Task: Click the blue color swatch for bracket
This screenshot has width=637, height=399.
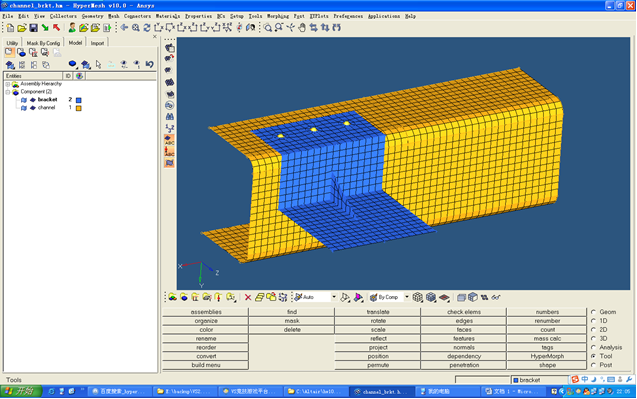Action: click(x=79, y=100)
